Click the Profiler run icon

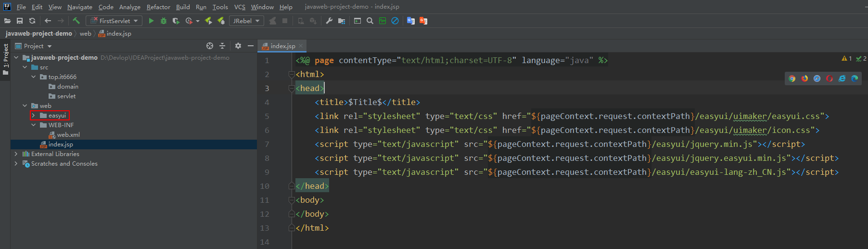pos(189,21)
